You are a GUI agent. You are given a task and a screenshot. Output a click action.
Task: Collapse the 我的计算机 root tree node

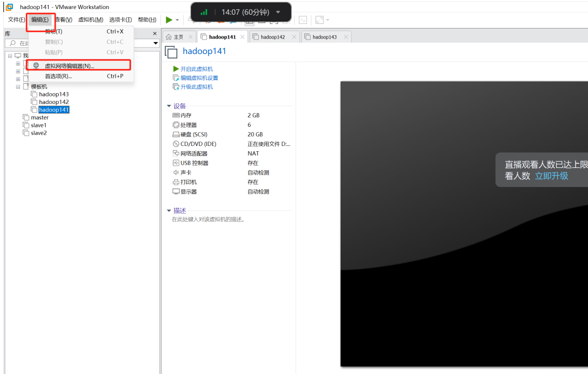10,56
